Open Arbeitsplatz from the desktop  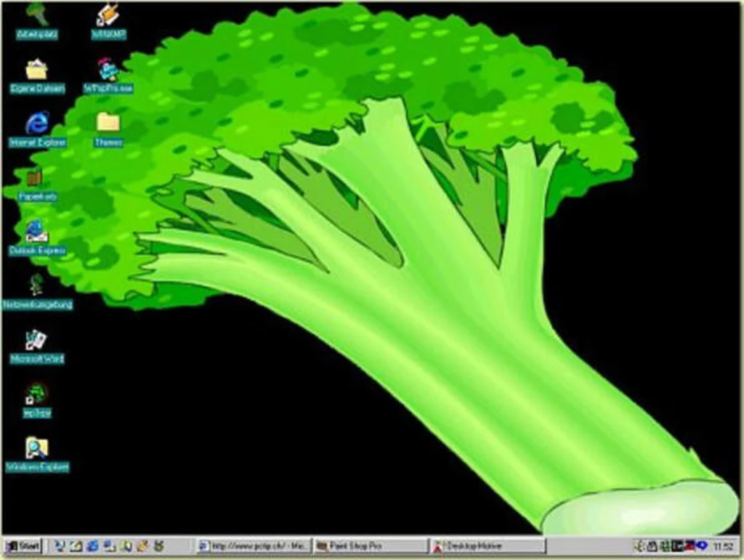[36, 18]
